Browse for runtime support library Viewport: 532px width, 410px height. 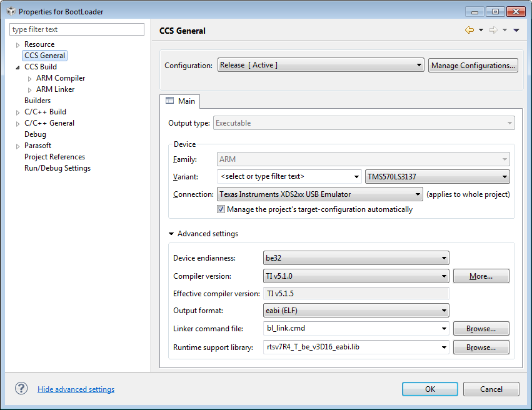coord(481,347)
